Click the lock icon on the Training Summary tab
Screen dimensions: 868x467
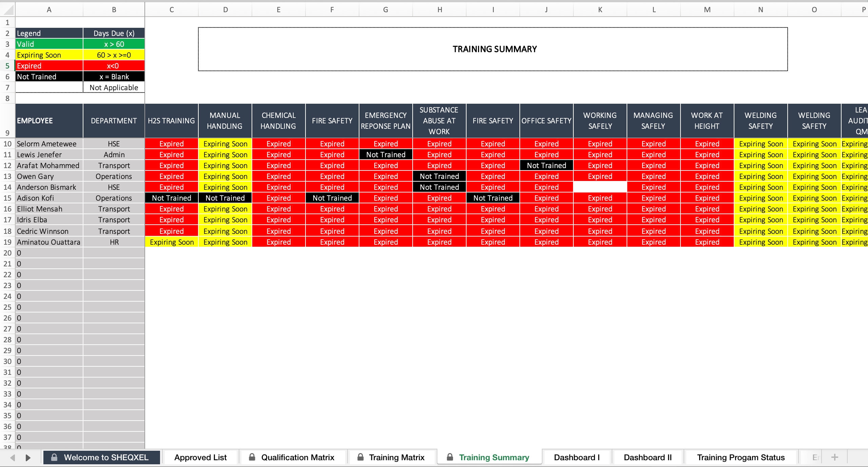(450, 457)
